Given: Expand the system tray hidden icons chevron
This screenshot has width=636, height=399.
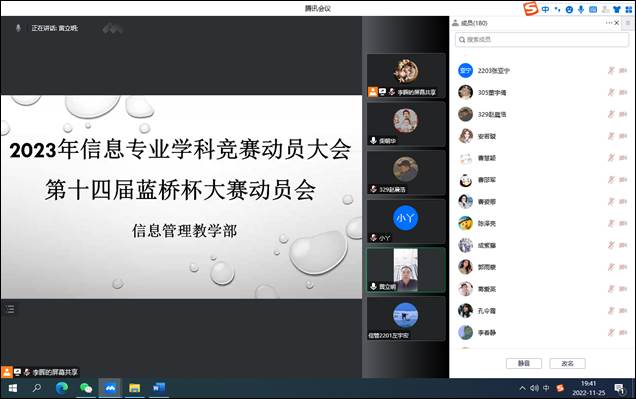Looking at the screenshot, I should [522, 388].
